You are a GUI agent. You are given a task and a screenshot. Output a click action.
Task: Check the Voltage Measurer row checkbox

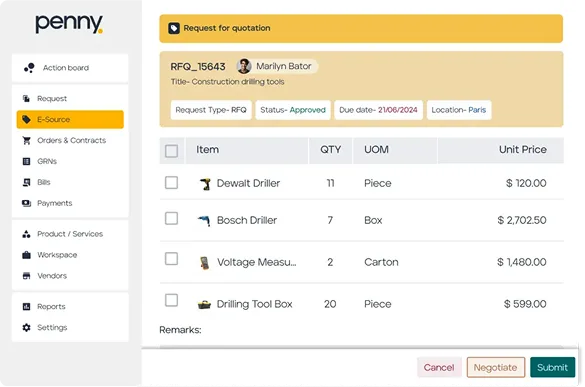click(x=171, y=258)
